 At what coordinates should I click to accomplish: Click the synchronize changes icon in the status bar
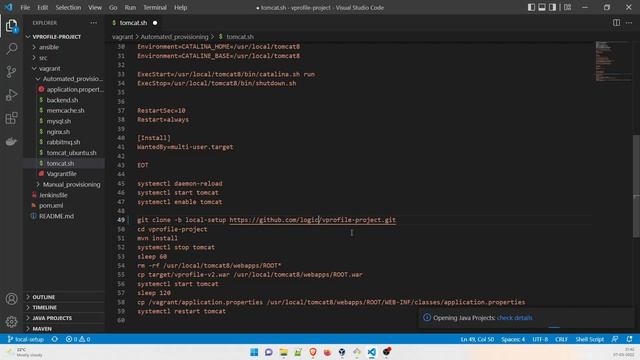55,339
